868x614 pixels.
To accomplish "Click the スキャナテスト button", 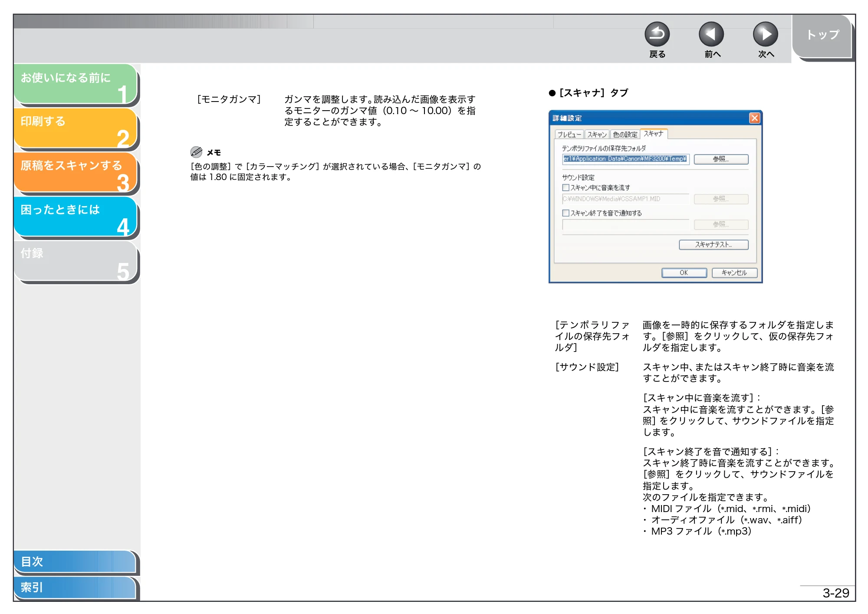I will (x=713, y=245).
